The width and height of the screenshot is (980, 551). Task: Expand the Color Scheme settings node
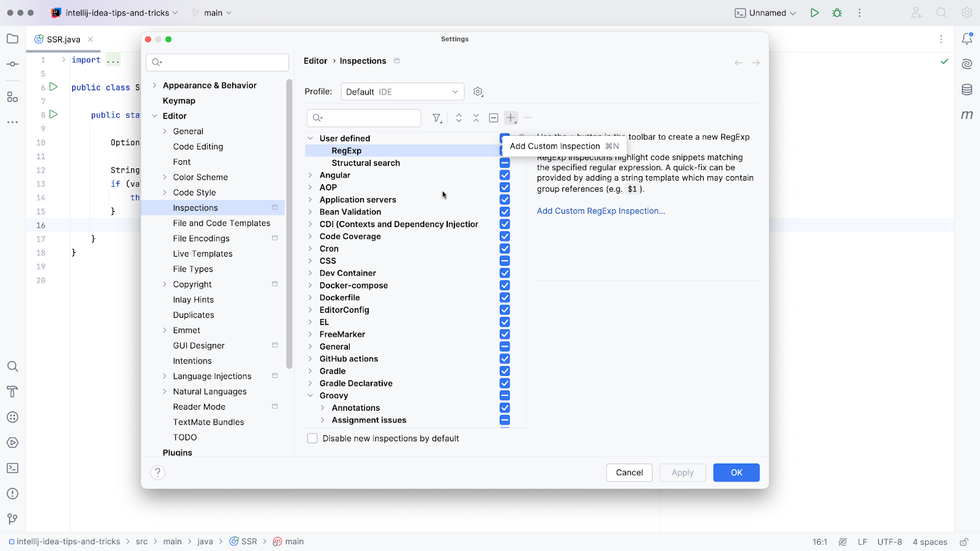click(165, 177)
